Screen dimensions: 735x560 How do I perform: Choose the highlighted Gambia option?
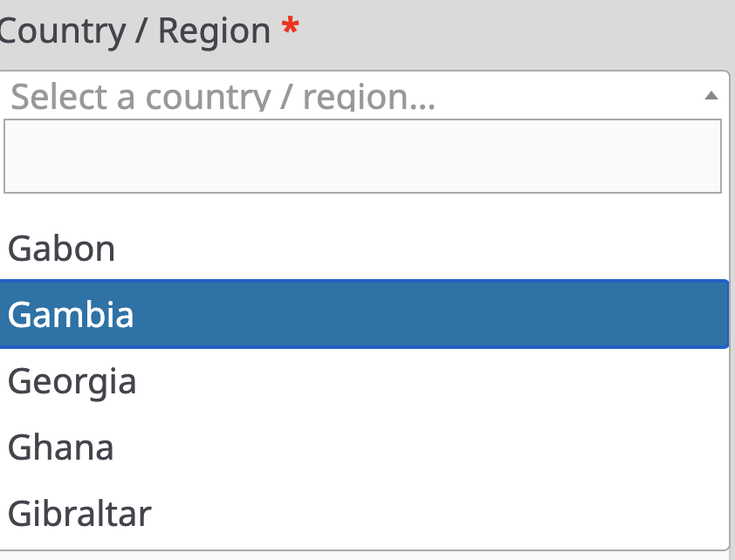coord(72,314)
